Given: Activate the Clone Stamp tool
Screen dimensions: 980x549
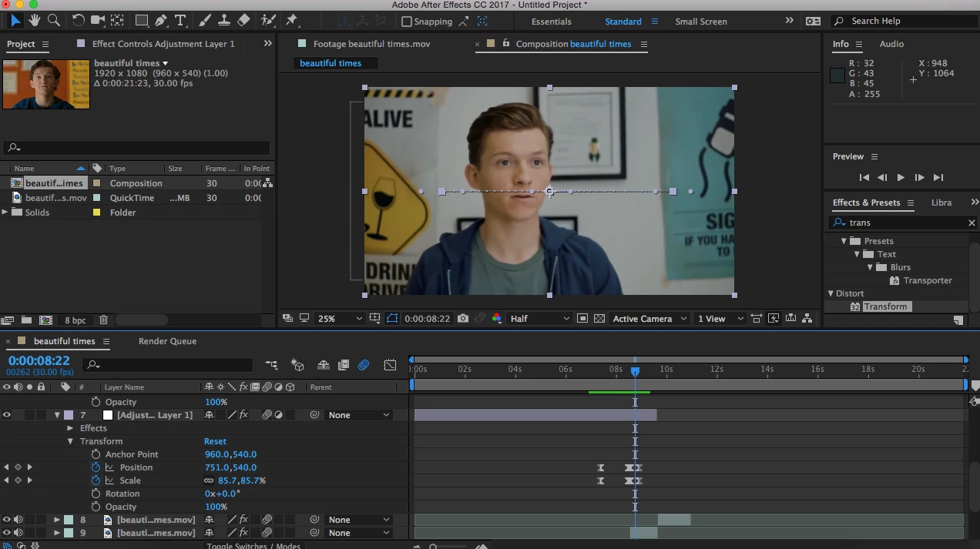Looking at the screenshot, I should coord(224,21).
